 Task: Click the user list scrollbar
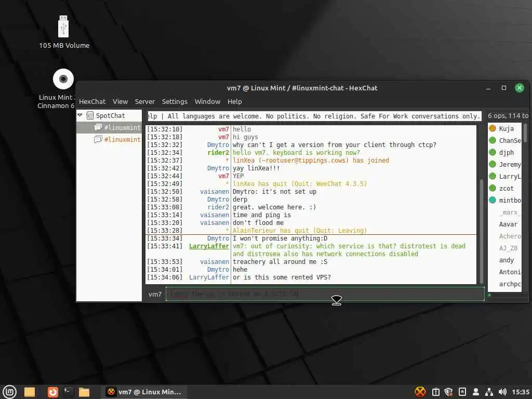pyautogui.click(x=525, y=133)
